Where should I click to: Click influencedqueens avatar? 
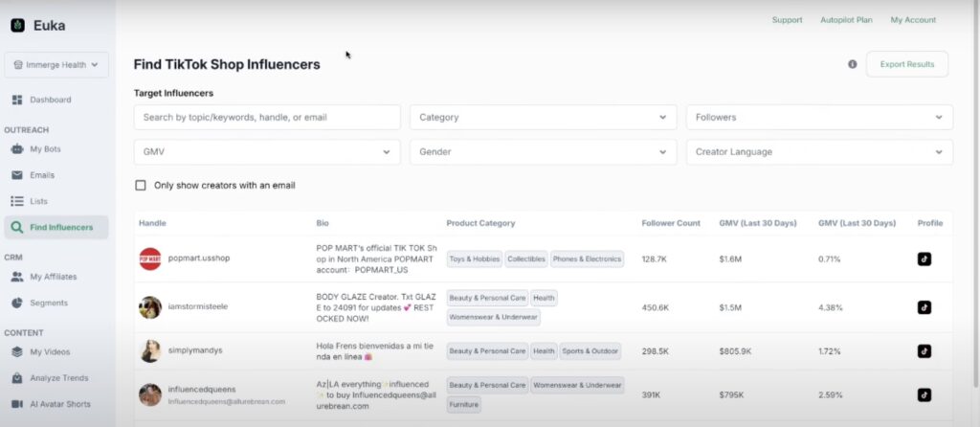point(150,395)
